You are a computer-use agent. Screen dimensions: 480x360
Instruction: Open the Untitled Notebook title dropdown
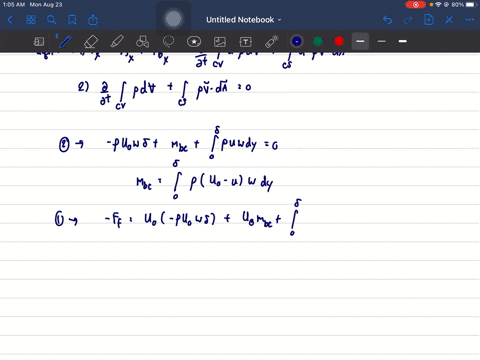tap(244, 20)
